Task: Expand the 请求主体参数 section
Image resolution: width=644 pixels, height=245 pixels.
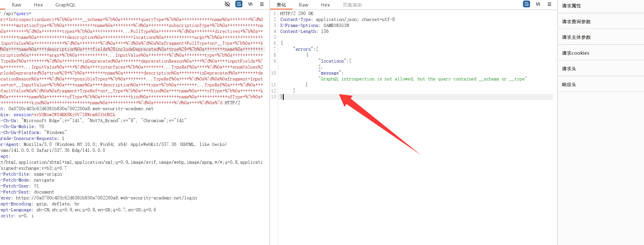Action: tap(576, 37)
